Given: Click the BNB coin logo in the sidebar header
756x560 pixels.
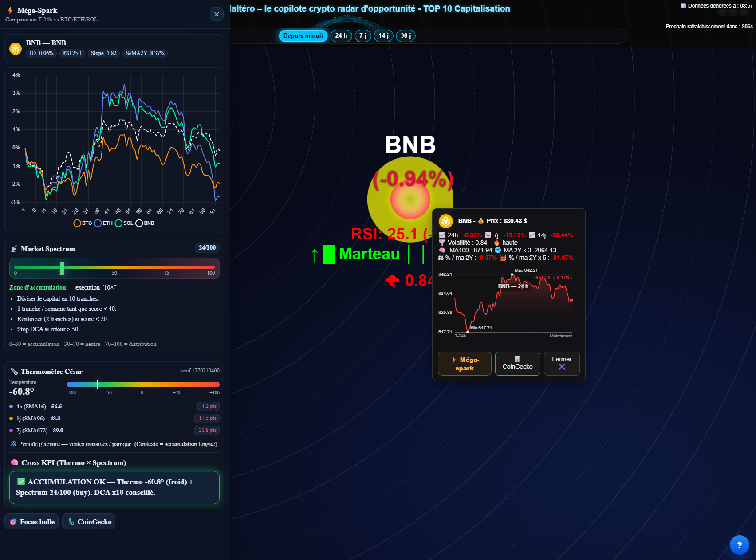Looking at the screenshot, I should coord(15,48).
